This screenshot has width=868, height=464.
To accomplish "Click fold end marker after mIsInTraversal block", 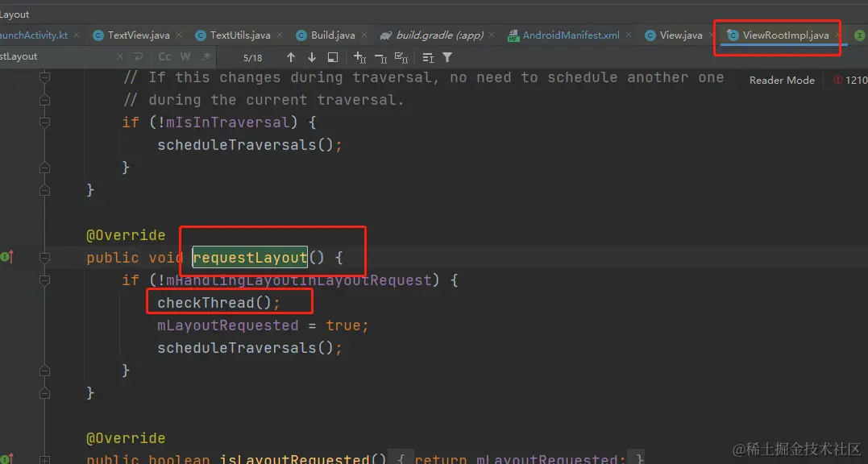I will point(45,168).
